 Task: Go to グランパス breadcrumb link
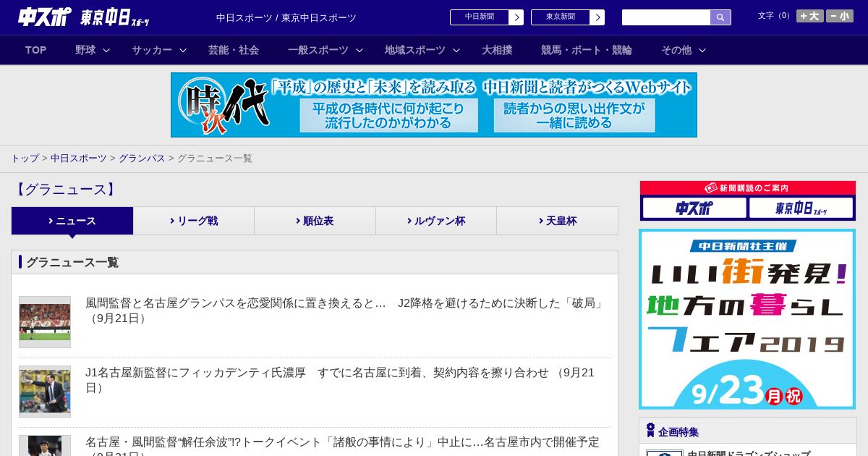[142, 159]
